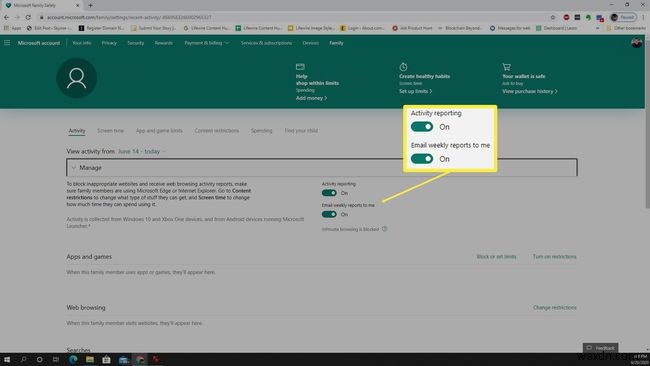Open the Apps bookmark shortcut
Viewport: 650px width, 366px height.
click(x=12, y=28)
